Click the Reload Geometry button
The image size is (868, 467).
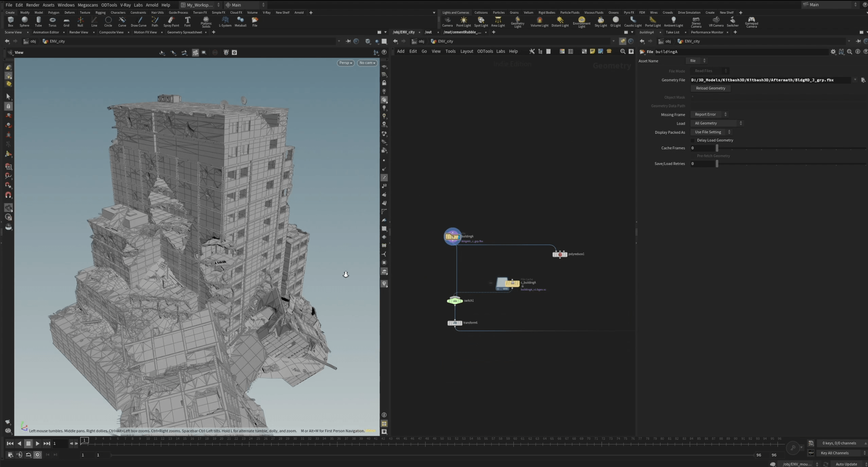710,88
